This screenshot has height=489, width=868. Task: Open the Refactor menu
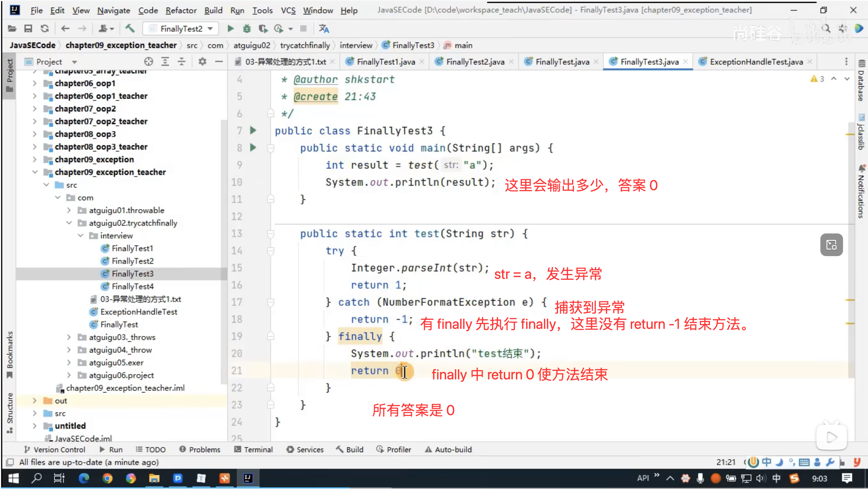[x=181, y=11]
